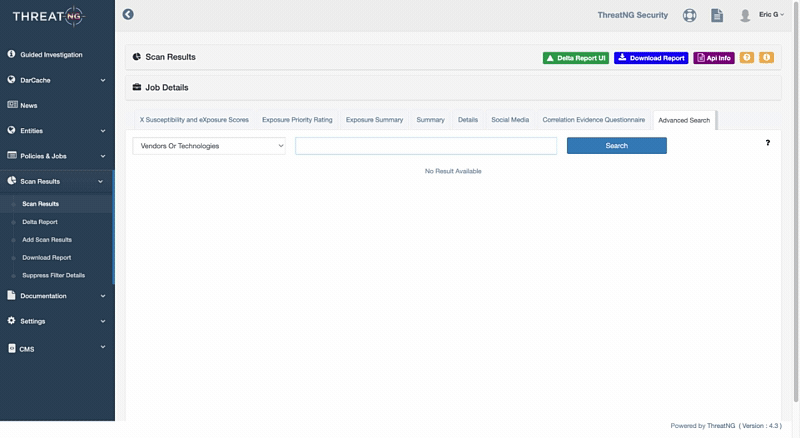This screenshot has height=438, width=800.
Task: Expand the CMS menu chevron
Action: click(103, 347)
